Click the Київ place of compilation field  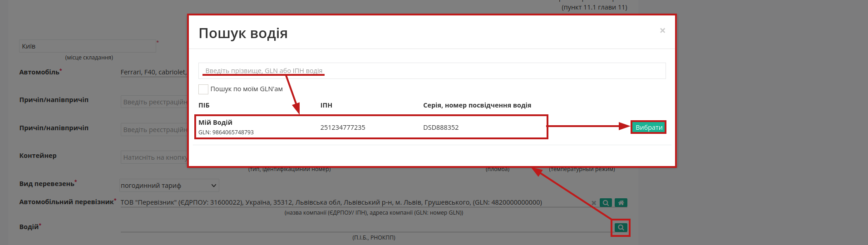tap(88, 46)
